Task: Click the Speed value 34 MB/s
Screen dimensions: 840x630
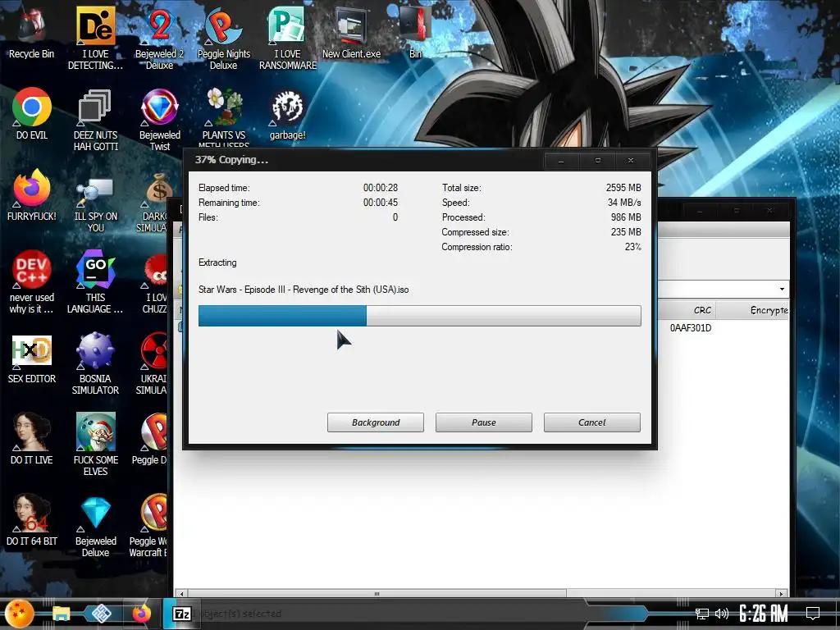Action: pyautogui.click(x=624, y=203)
